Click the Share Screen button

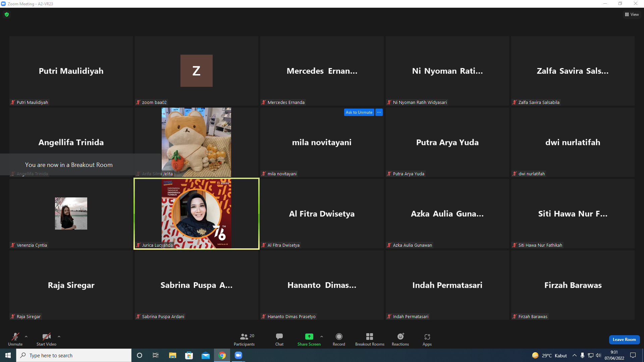[x=309, y=339]
